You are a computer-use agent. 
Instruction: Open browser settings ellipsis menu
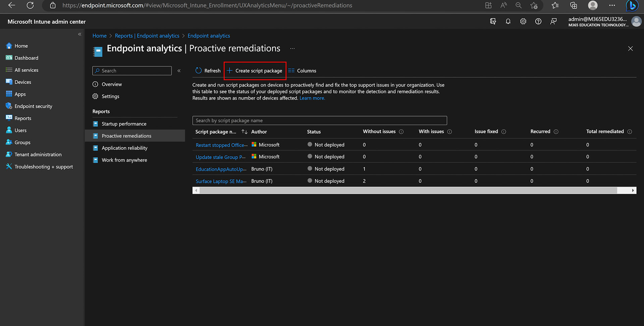pyautogui.click(x=612, y=5)
